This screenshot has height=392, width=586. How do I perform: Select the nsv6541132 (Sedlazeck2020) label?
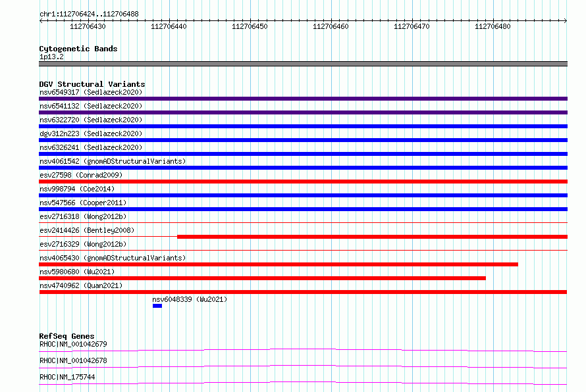pyautogui.click(x=91, y=106)
